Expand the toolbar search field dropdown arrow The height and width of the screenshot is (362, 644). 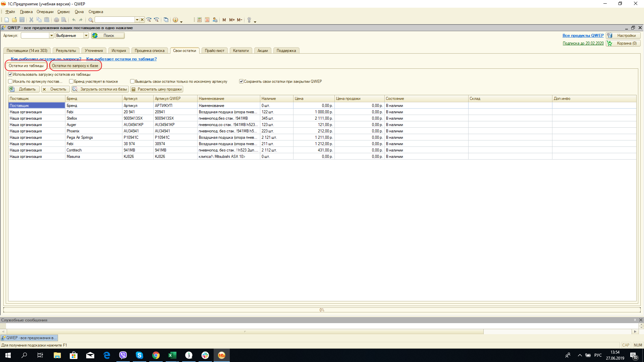coord(137,20)
